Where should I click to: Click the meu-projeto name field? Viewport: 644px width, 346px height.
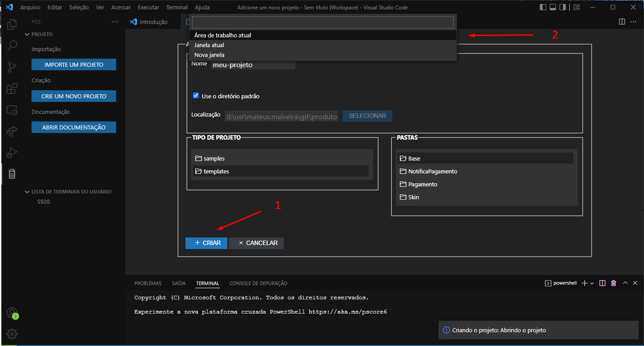[253, 65]
